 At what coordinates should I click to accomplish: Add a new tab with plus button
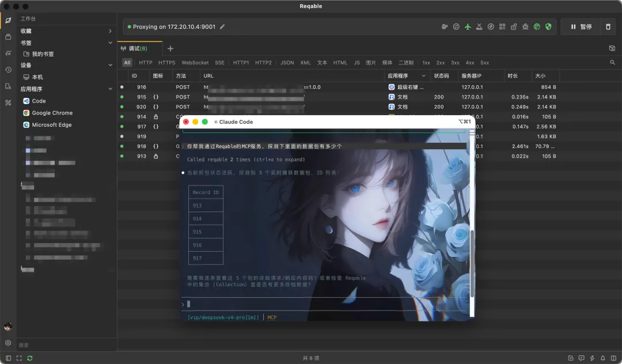(170, 48)
